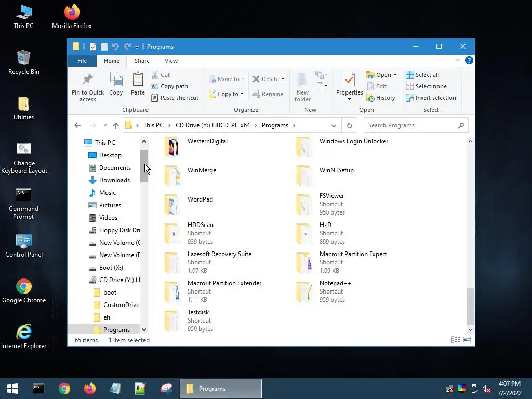
Task: Click the History button
Action: click(x=381, y=98)
